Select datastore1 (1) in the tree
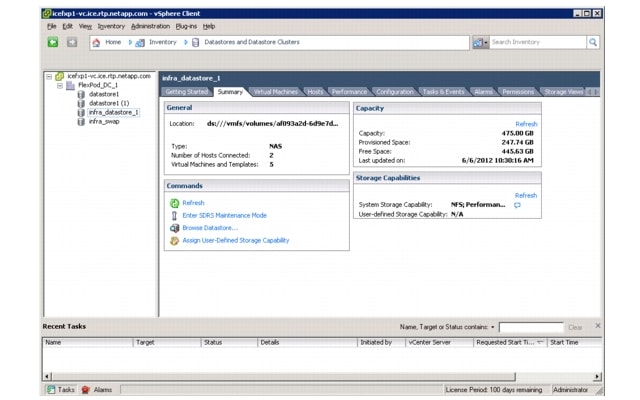The width and height of the screenshot is (640, 400). coord(109,103)
